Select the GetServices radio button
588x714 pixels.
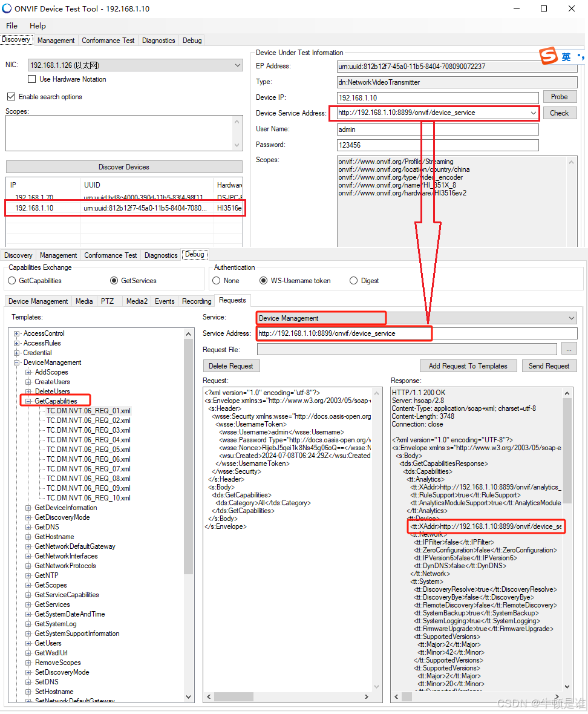click(114, 281)
